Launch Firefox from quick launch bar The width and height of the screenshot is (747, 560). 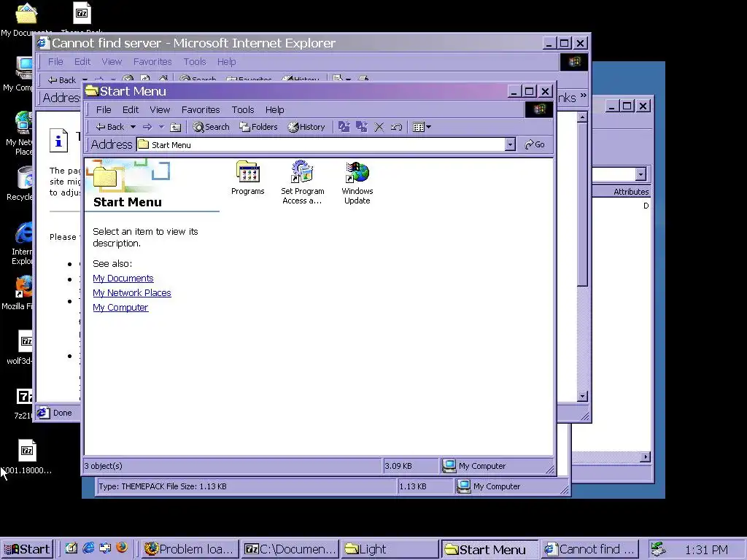click(122, 548)
